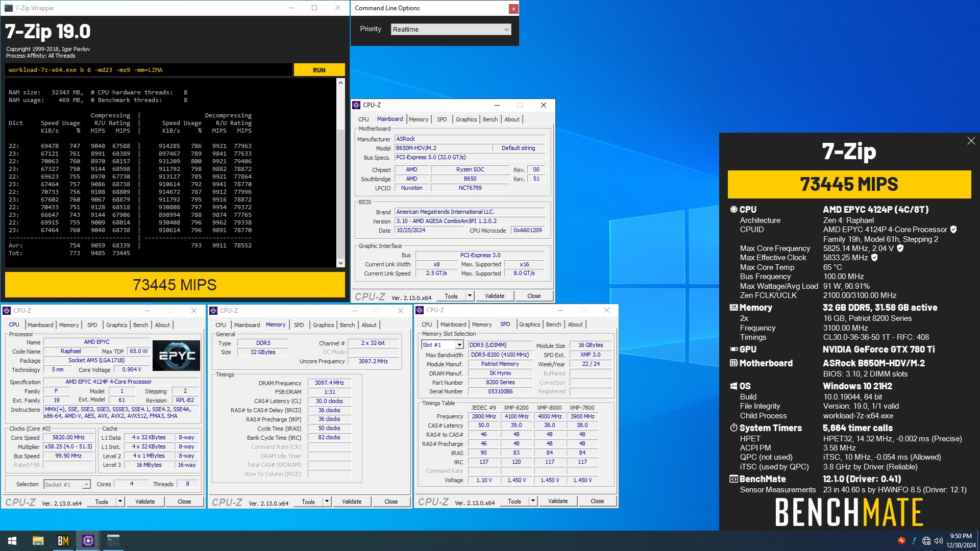
Task: Click Validate in SPD tab window
Action: tap(558, 501)
